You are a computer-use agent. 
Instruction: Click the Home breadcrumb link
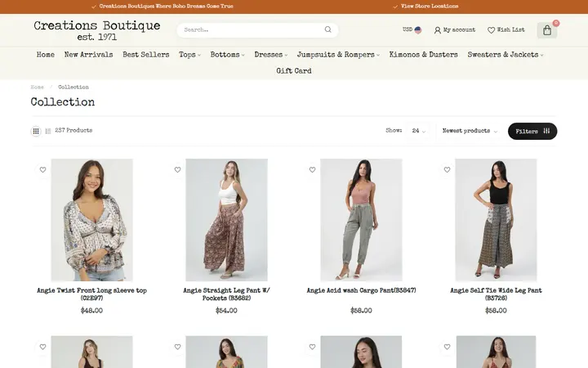point(37,88)
